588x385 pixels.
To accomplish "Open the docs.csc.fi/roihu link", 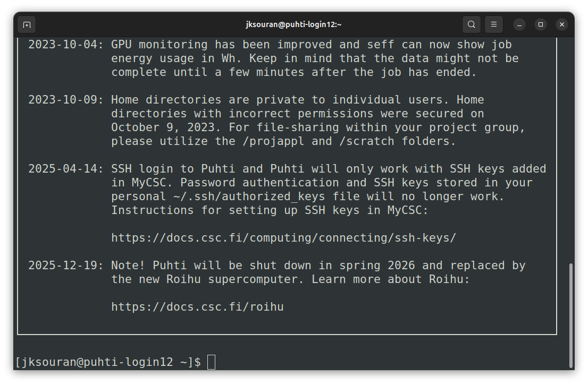I will 197,307.
